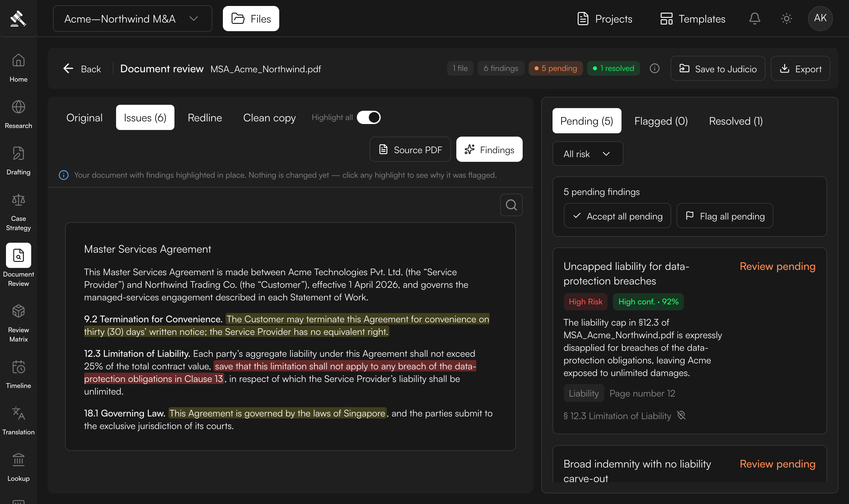The image size is (849, 504).
Task: Click the "Review pending" status on Uncapped liability
Action: click(777, 266)
